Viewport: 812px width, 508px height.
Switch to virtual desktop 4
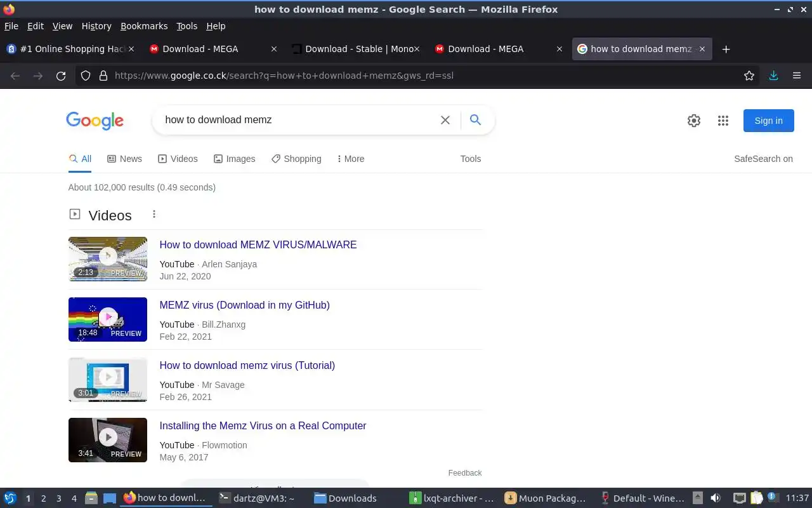[x=74, y=498]
